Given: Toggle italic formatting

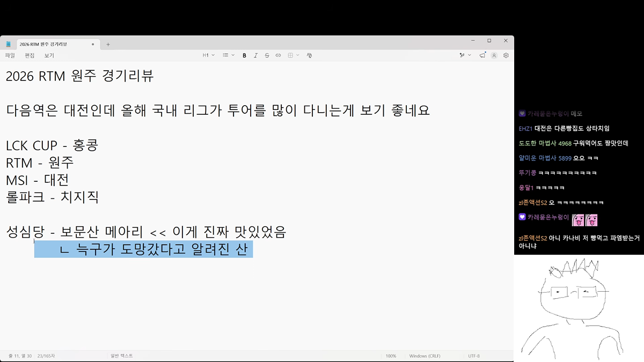Looking at the screenshot, I should click(x=255, y=55).
